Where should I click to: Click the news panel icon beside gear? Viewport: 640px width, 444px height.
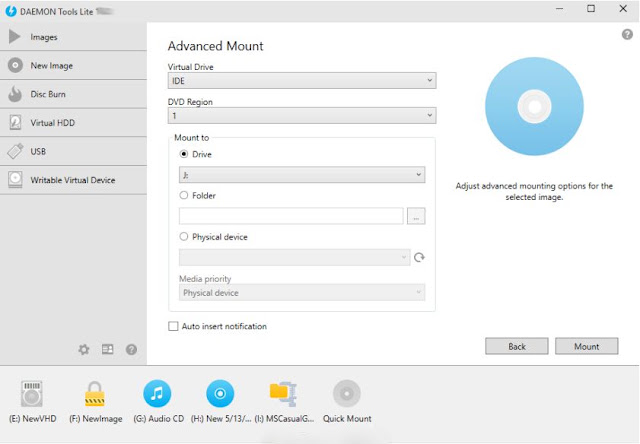tap(108, 349)
